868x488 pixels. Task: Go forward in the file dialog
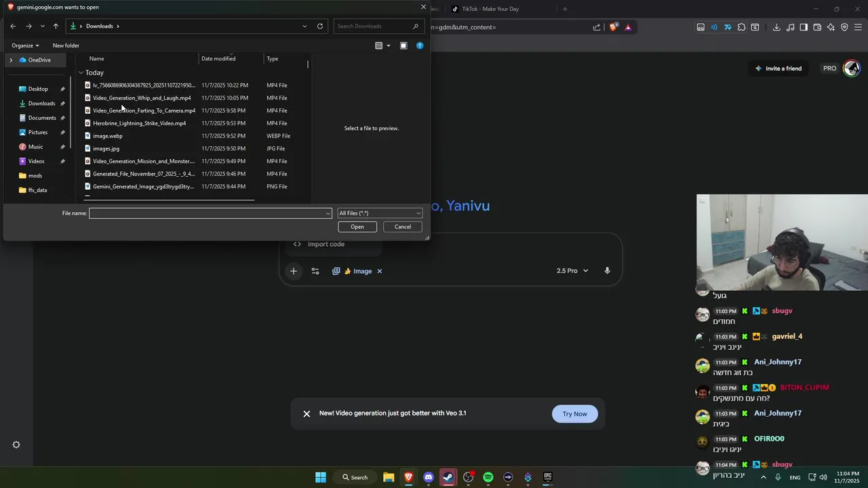click(28, 26)
